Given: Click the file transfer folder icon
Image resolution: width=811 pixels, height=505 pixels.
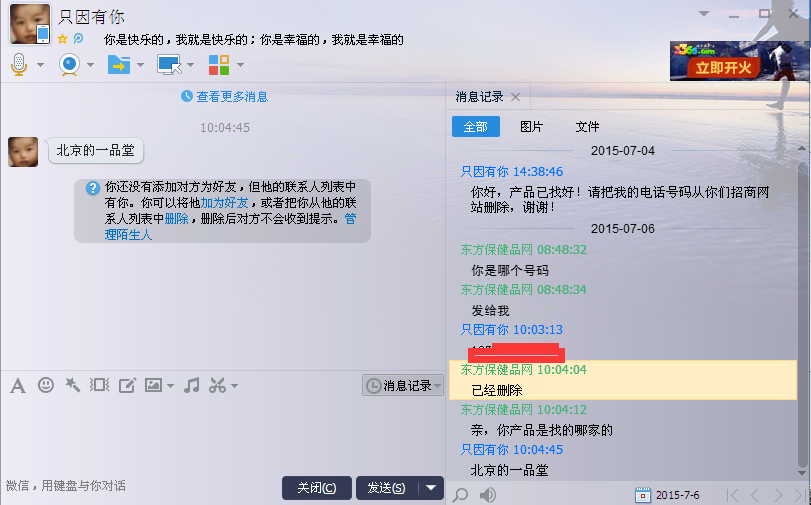Looking at the screenshot, I should click(x=119, y=65).
